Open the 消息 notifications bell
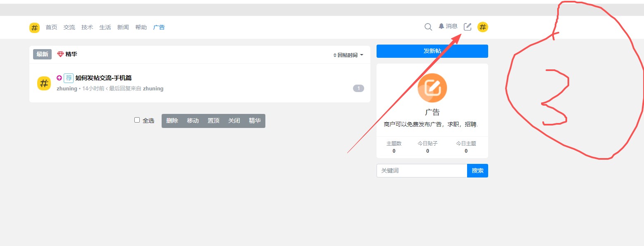Image resolution: width=644 pixels, height=246 pixels. [x=448, y=26]
